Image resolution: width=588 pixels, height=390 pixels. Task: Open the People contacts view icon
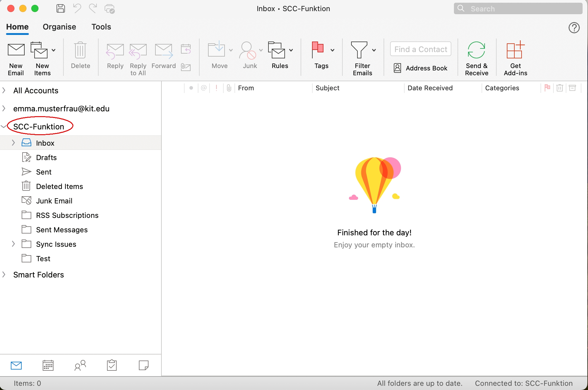pyautogui.click(x=80, y=365)
